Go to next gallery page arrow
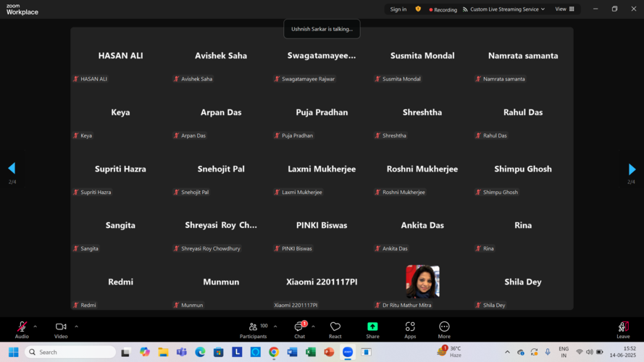This screenshot has height=362, width=644. coord(632,169)
